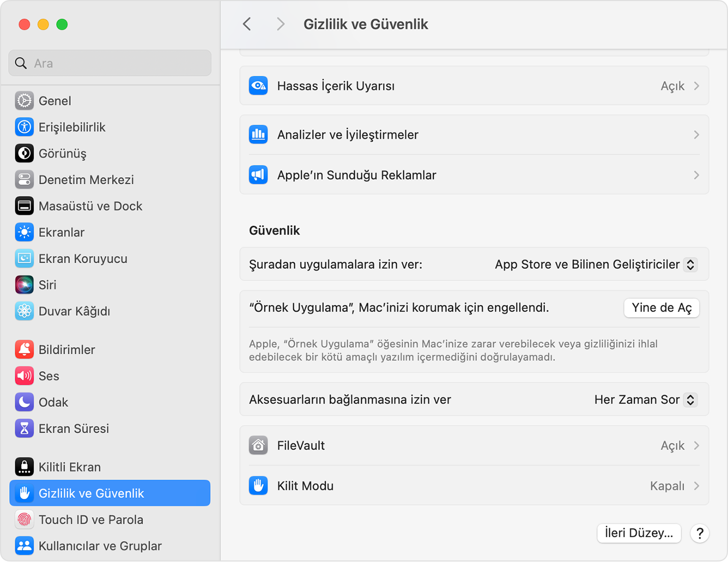Expand FileVault row chevron
The image size is (728, 562).
696,445
